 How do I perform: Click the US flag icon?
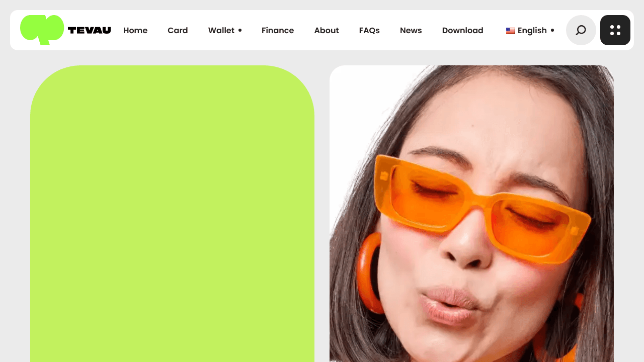[511, 31]
